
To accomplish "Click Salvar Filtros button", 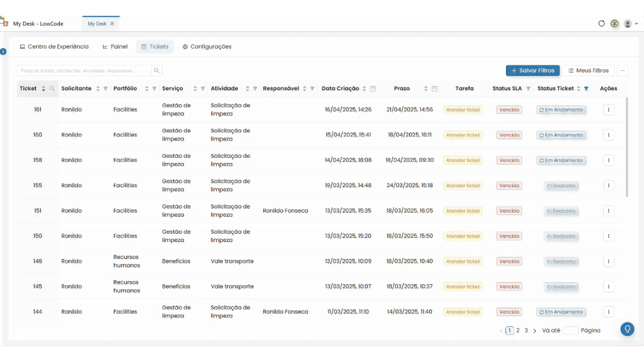I will 533,71.
